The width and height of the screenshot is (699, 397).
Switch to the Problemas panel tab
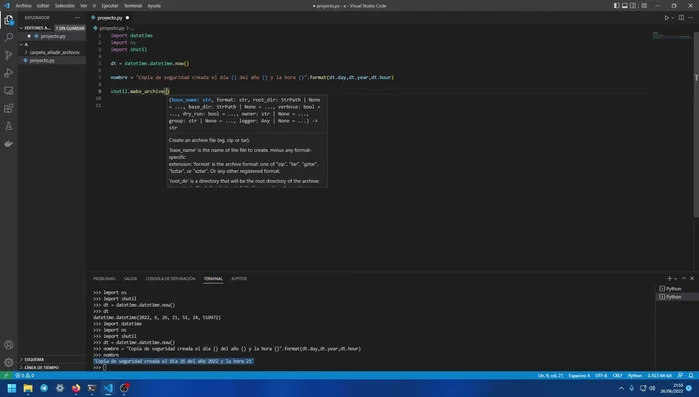coord(104,278)
